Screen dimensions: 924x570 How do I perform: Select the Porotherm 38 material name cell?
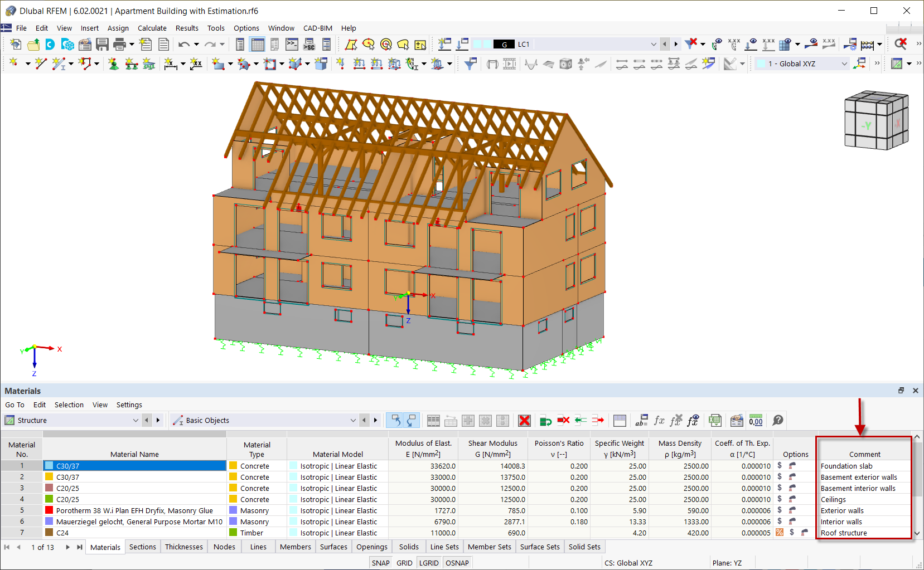click(134, 510)
